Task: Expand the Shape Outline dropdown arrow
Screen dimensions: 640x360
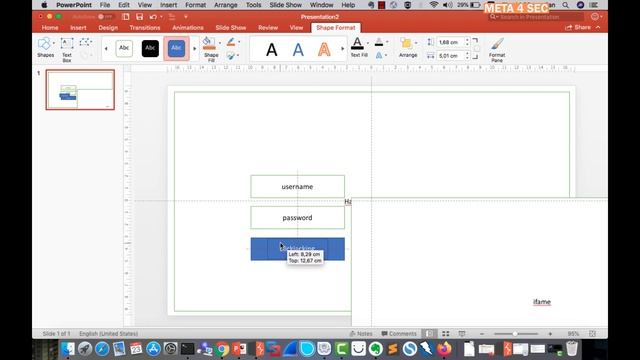Action: [239, 42]
